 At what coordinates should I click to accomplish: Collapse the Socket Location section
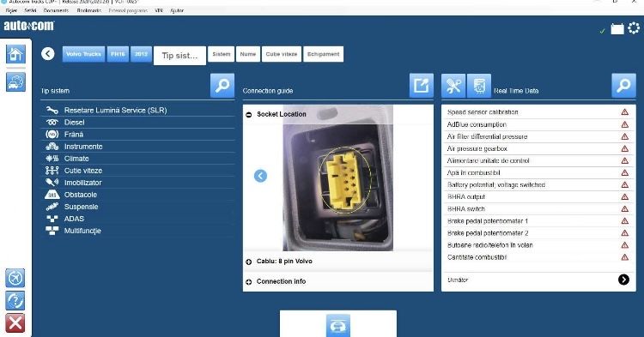248,114
